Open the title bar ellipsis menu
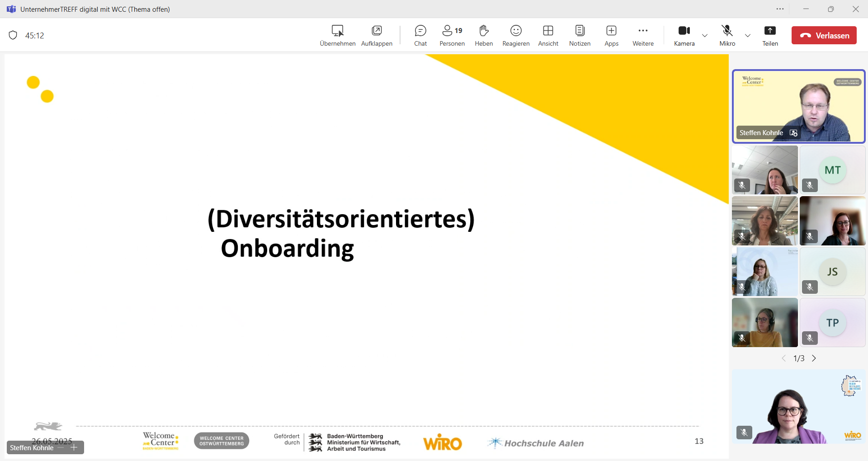868x461 pixels. click(x=780, y=9)
